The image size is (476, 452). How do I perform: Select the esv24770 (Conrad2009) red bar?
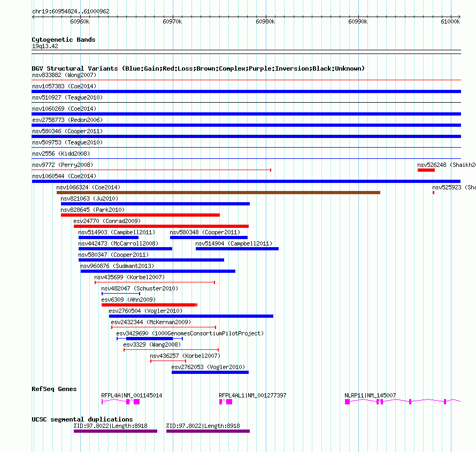coord(161,226)
